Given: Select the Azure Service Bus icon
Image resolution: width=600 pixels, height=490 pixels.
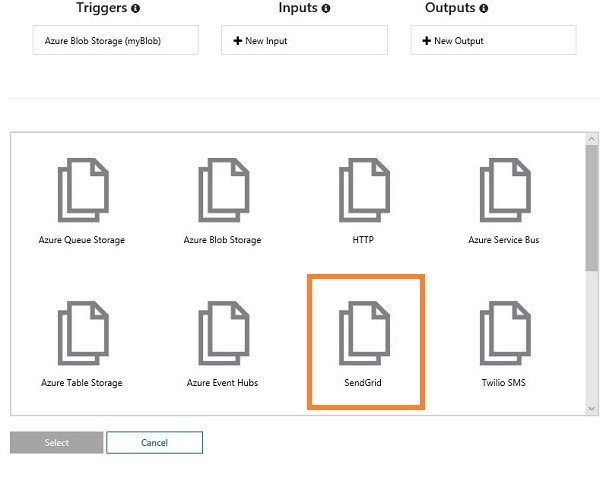Looking at the screenshot, I should point(503,193).
